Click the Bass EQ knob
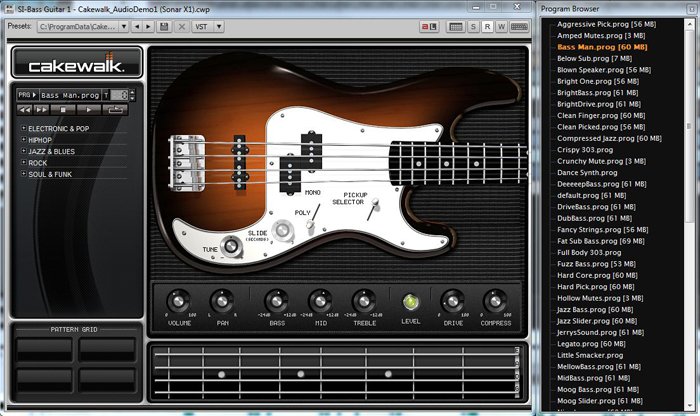 pyautogui.click(x=277, y=301)
